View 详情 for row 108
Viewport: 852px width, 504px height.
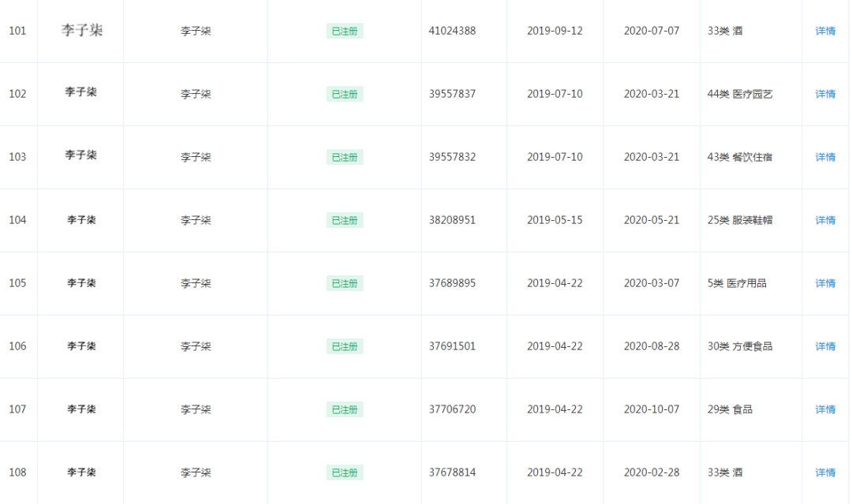825,472
